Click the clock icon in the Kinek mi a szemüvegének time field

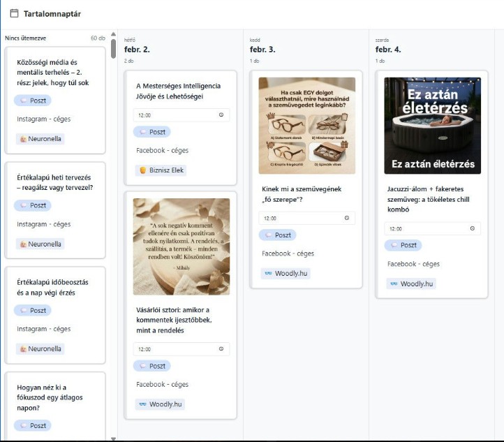point(347,218)
